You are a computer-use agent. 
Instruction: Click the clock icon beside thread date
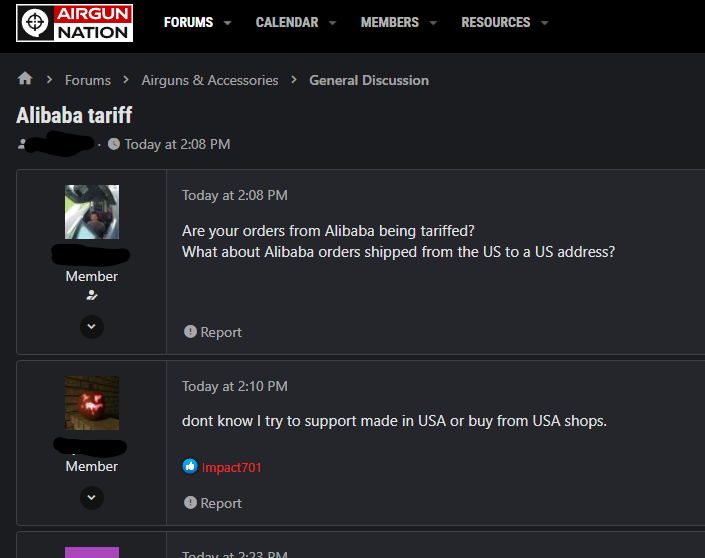114,144
